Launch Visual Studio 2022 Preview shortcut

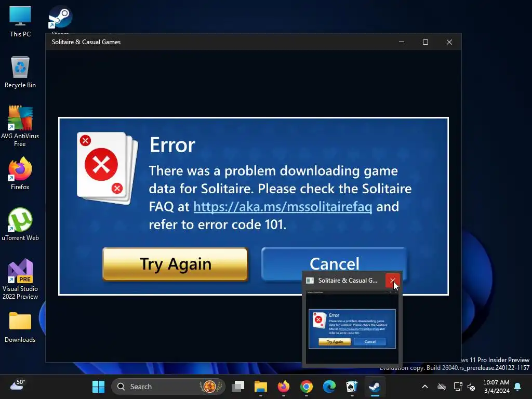click(x=20, y=279)
